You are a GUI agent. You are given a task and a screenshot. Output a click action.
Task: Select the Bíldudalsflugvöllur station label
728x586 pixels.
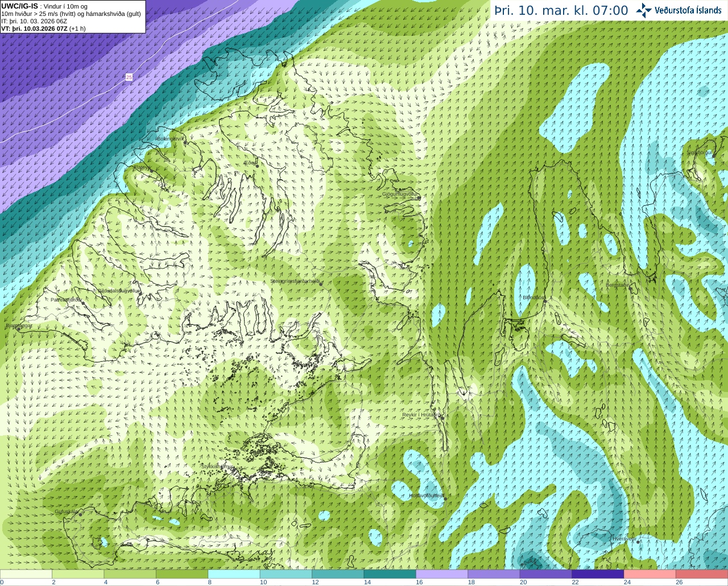click(x=118, y=290)
